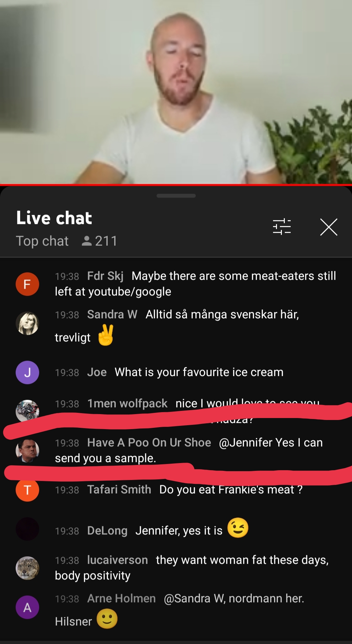Click the red video progress bar
This screenshot has width=352, height=644.
pyautogui.click(x=176, y=185)
